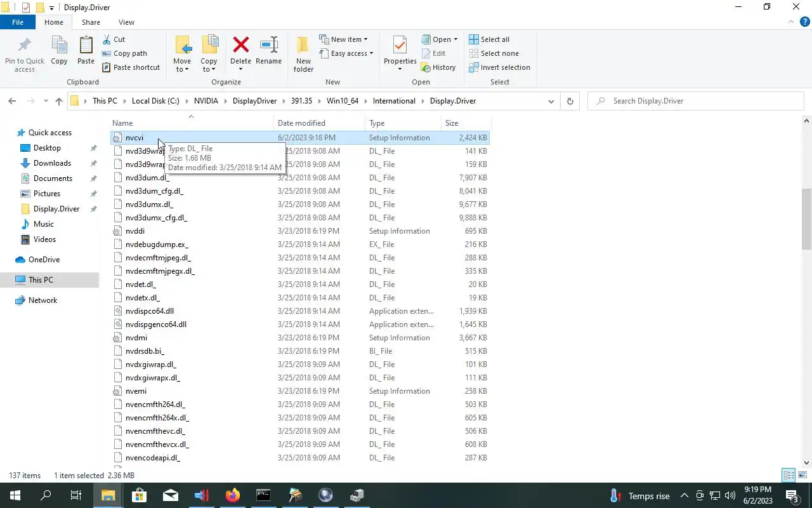
Task: Switch to the Home tab
Action: point(53,22)
